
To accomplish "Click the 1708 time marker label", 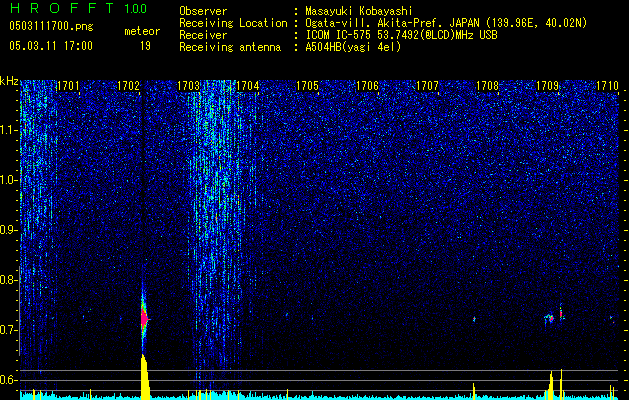I will click(487, 86).
